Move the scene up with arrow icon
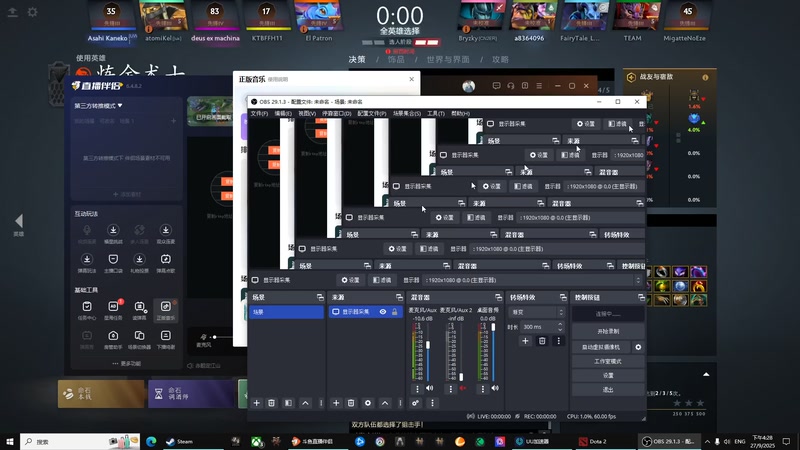Viewport: 800px width, 450px height. click(x=305, y=403)
